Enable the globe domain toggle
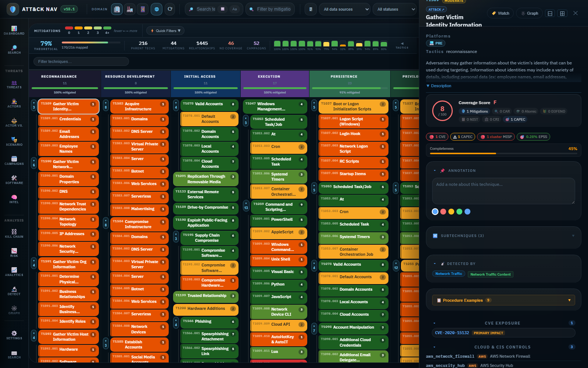Screen dimensions: 588x368 pos(156,9)
